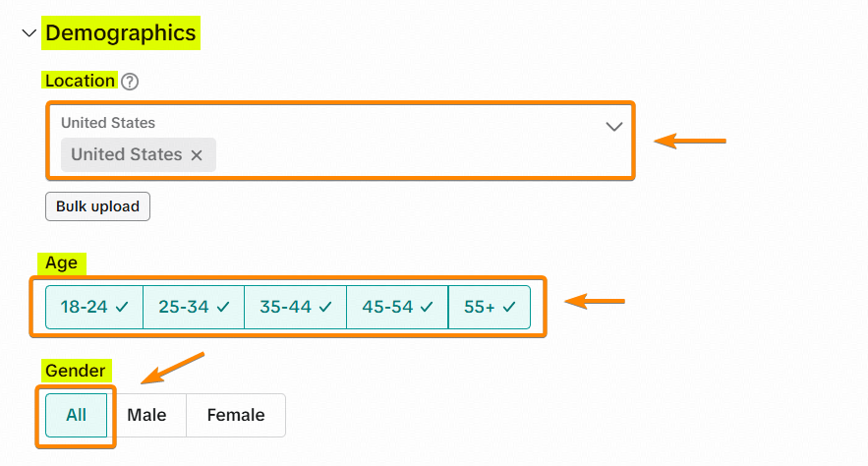Click the Location field label
Image resolution: width=868 pixels, height=466 pixels.
coord(80,81)
